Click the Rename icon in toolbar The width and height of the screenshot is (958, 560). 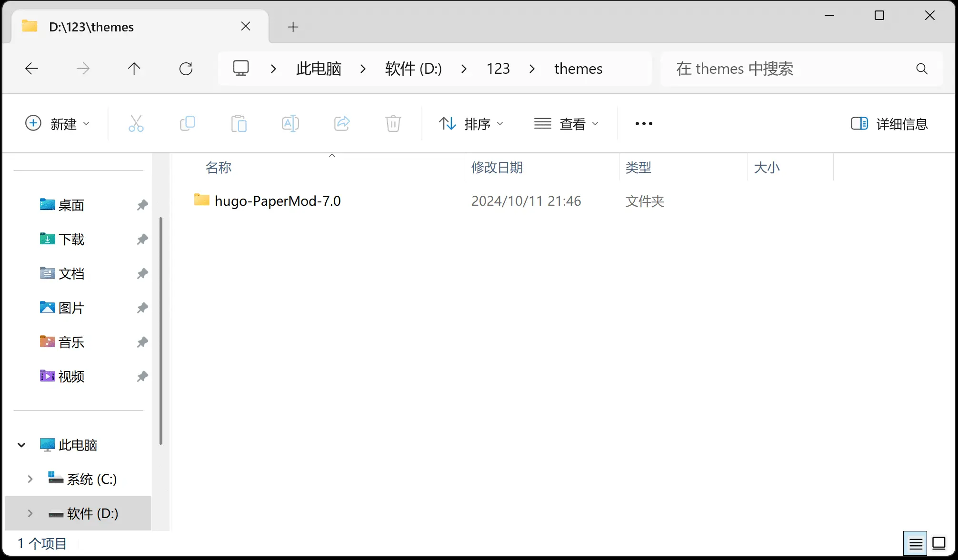[x=290, y=124]
